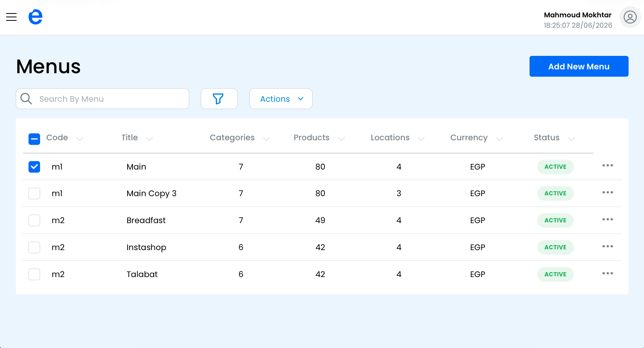The height and width of the screenshot is (348, 644).
Task: Open three-dot options for Breadfast row
Action: 608,220
